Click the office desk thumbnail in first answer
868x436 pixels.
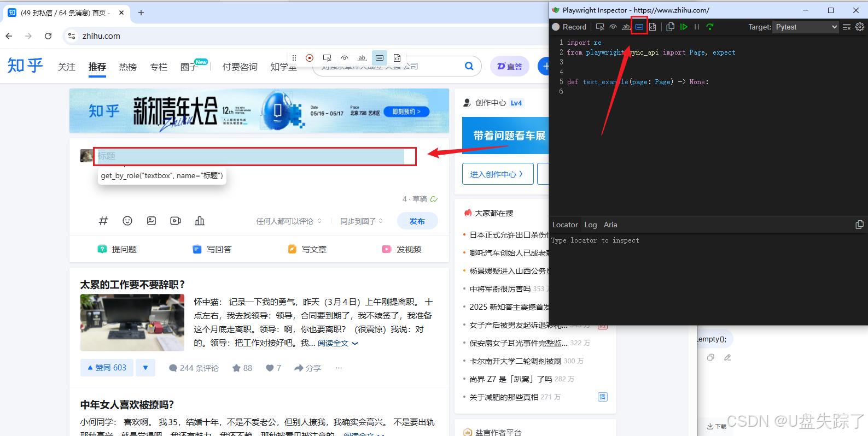[132, 322]
